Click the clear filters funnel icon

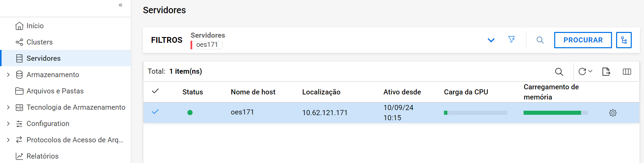[511, 40]
